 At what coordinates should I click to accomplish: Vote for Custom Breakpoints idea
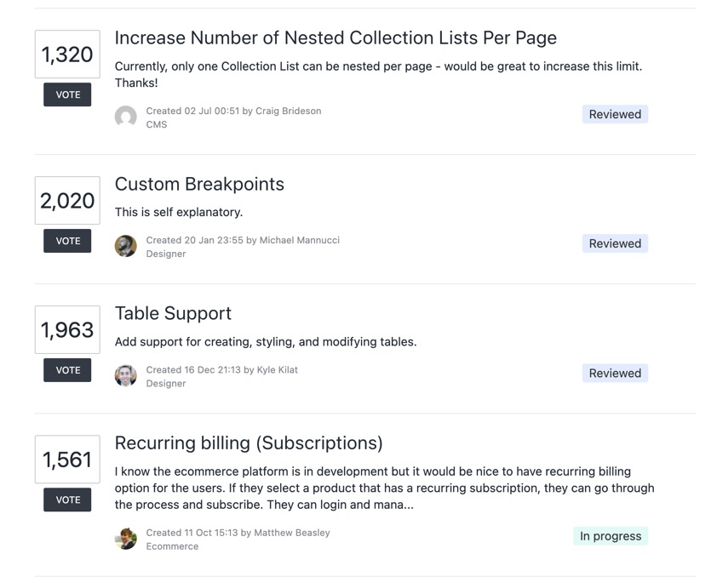coord(67,241)
